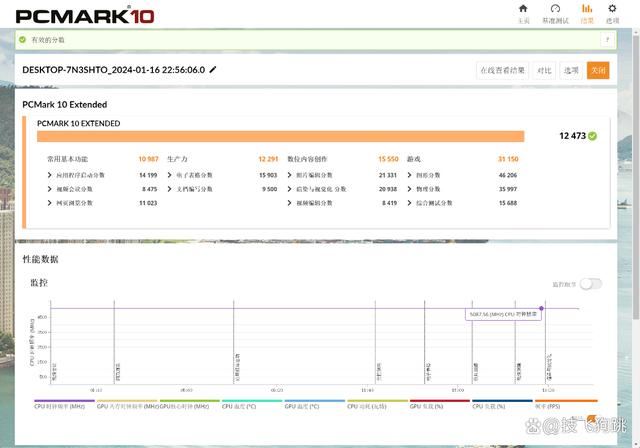Click the 21 331 photo editing value
640x448 pixels.
(x=388, y=175)
